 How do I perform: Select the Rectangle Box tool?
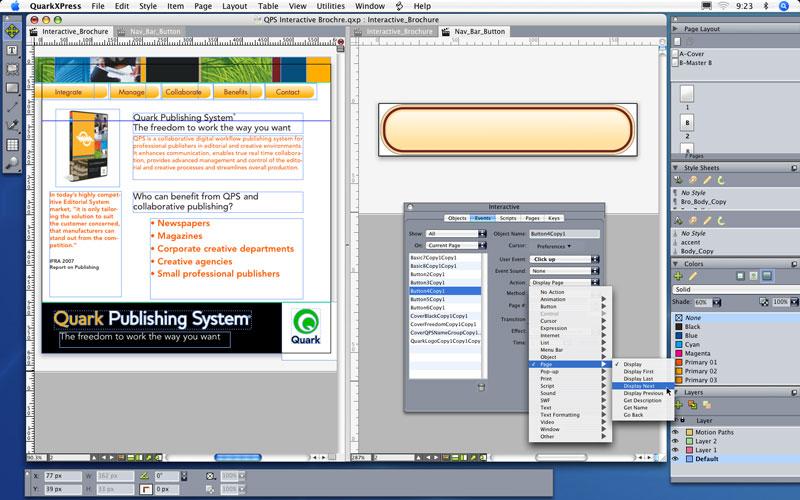[12, 88]
